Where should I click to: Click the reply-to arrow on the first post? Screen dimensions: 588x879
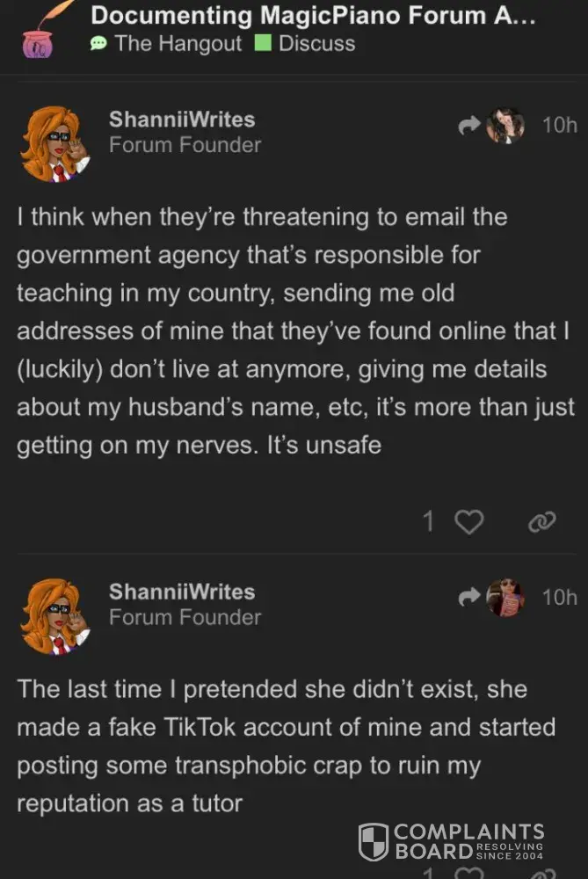click(x=469, y=125)
